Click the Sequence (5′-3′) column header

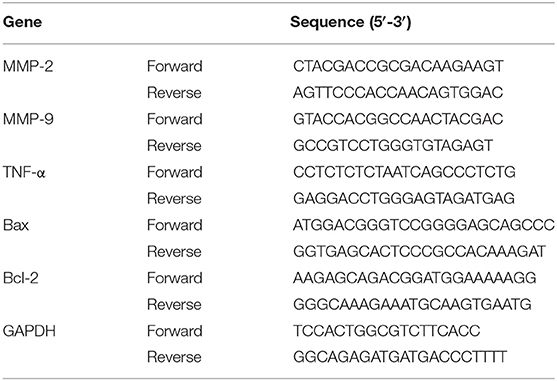pos(351,22)
